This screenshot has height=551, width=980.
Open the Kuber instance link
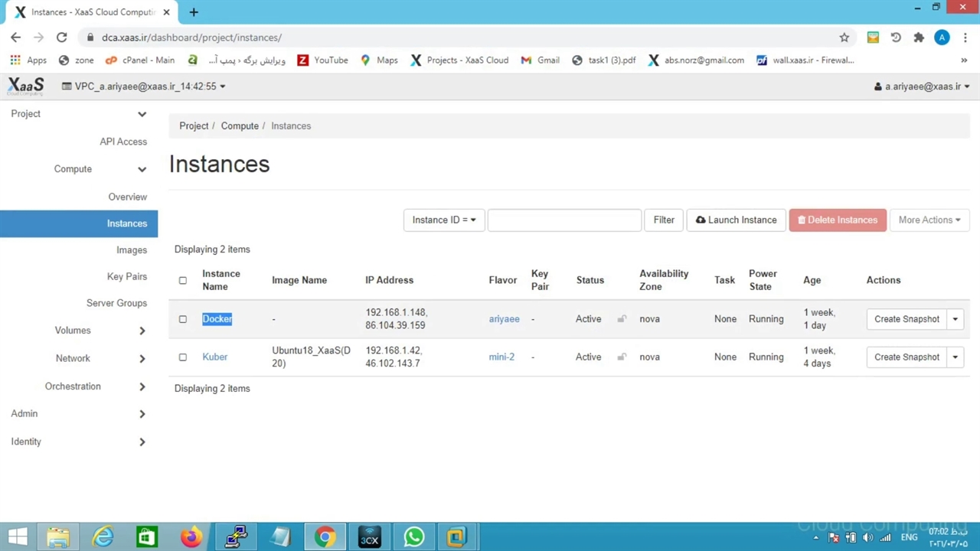tap(214, 357)
